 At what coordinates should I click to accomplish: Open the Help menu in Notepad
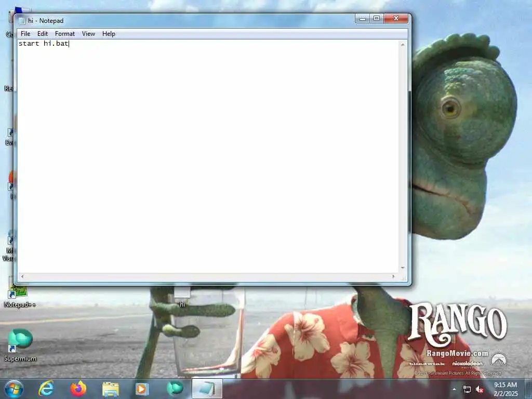(109, 34)
